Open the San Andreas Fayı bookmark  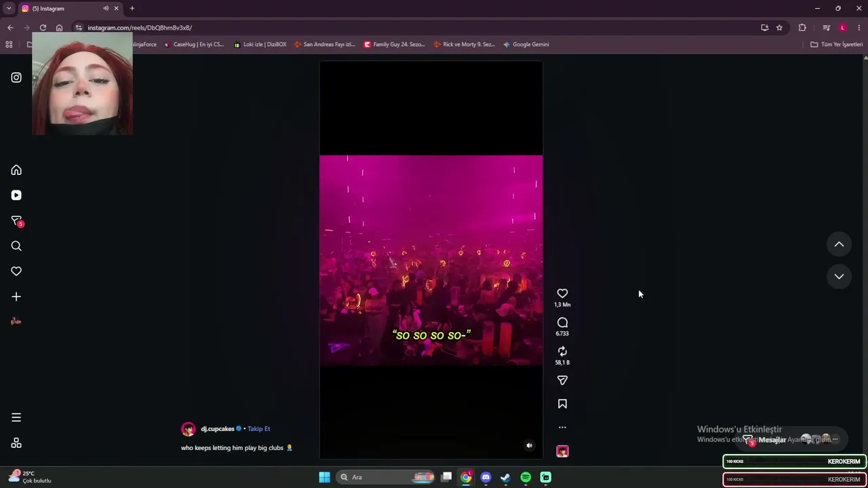[x=324, y=45]
